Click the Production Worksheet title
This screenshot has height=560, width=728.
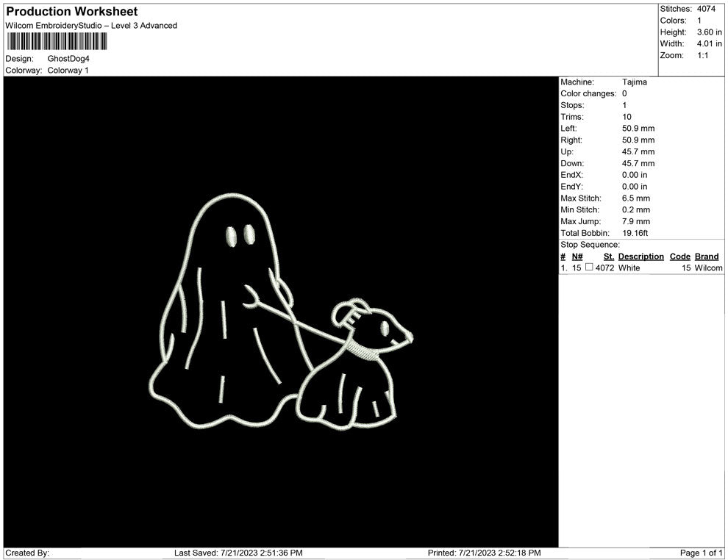pyautogui.click(x=71, y=11)
